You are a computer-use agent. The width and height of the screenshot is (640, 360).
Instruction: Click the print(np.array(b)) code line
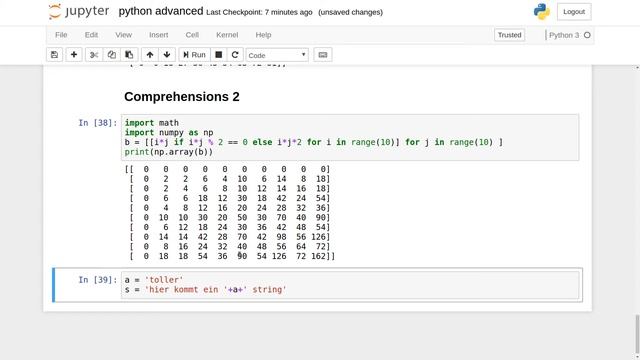click(169, 152)
